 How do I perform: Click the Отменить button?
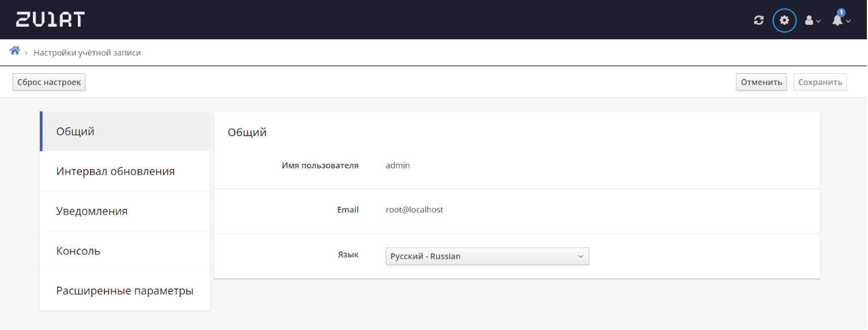[761, 82]
